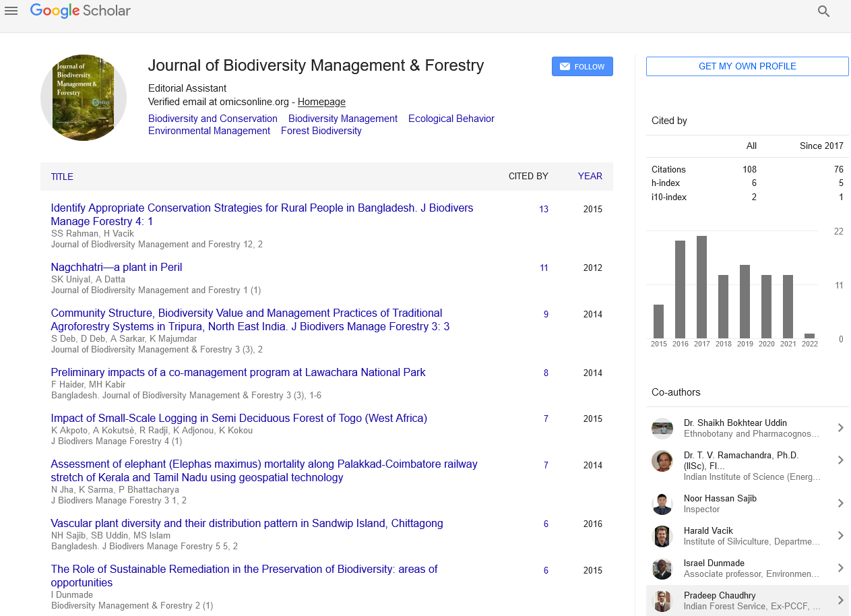The width and height of the screenshot is (851, 616).
Task: Sort articles by Cited By header
Action: [x=528, y=177]
